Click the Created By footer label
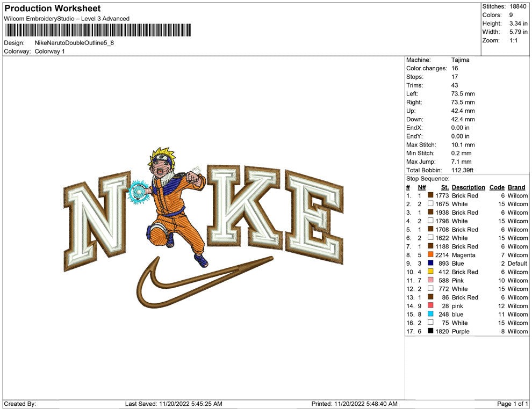 click(x=20, y=404)
